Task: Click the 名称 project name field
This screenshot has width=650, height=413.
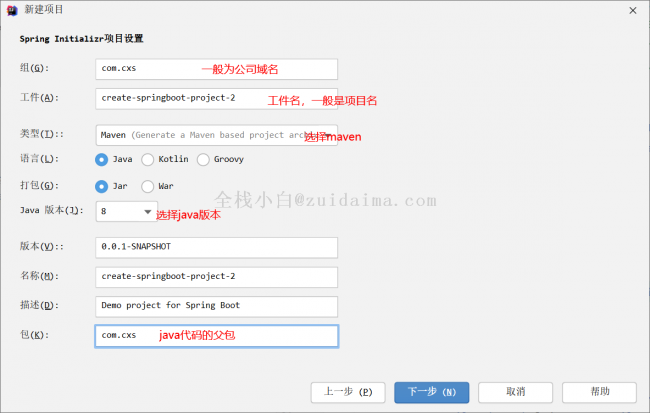Action: (217, 276)
